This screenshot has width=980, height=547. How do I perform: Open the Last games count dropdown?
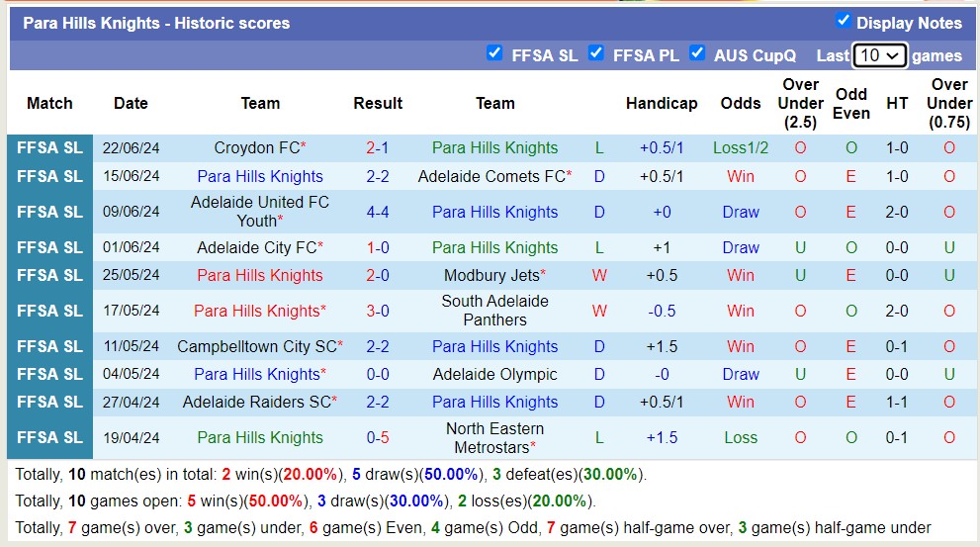[879, 55]
